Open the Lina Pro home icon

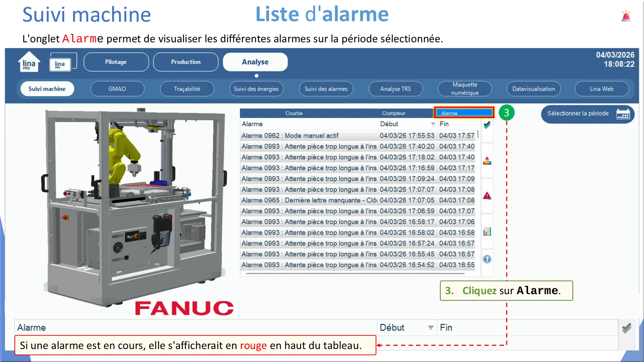tap(29, 62)
